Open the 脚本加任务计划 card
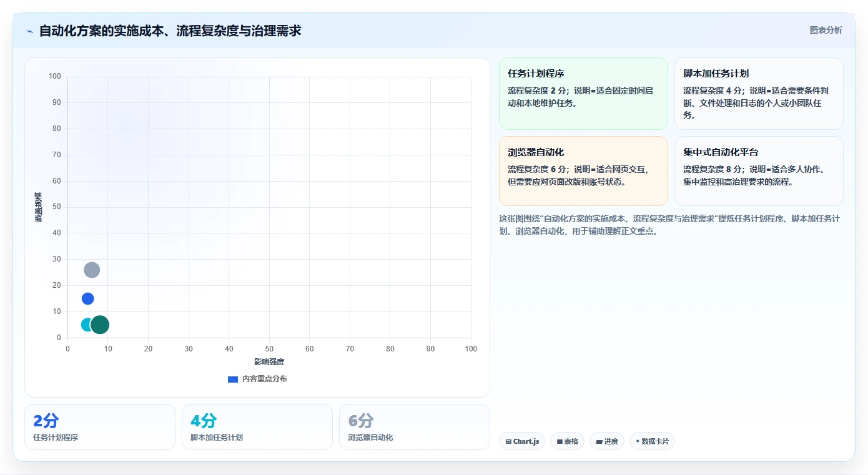The width and height of the screenshot is (868, 475). click(759, 94)
